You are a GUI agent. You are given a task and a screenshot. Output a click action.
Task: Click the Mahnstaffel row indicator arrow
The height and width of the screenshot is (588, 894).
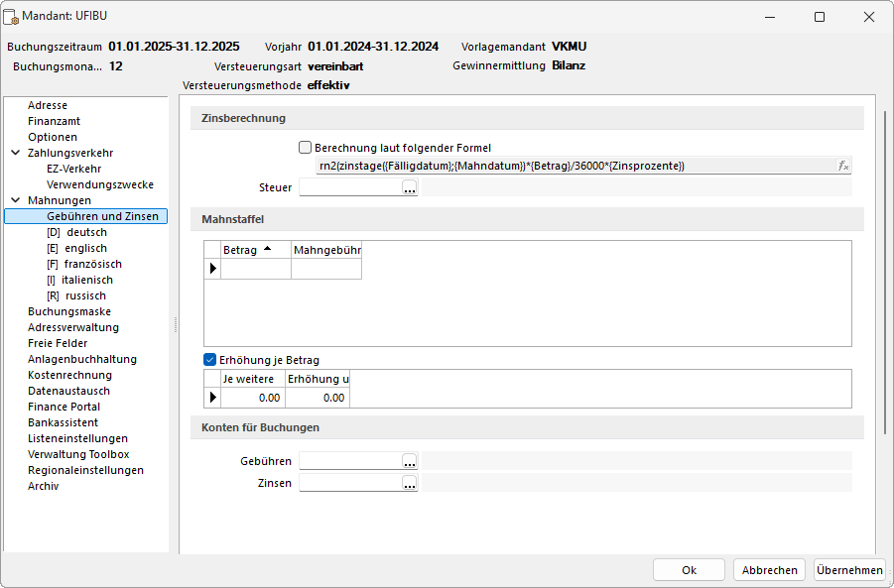pyautogui.click(x=212, y=269)
